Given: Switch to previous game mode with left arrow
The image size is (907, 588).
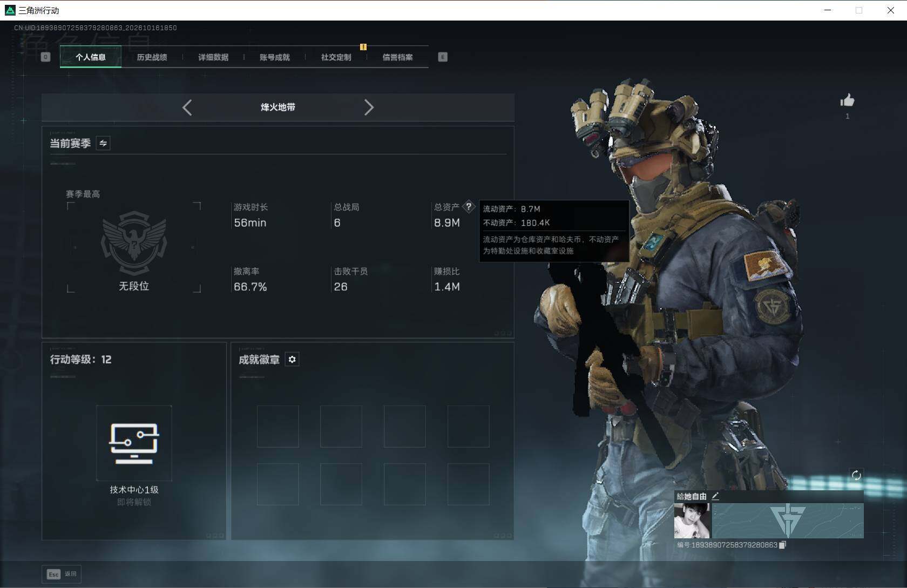Looking at the screenshot, I should (x=187, y=107).
